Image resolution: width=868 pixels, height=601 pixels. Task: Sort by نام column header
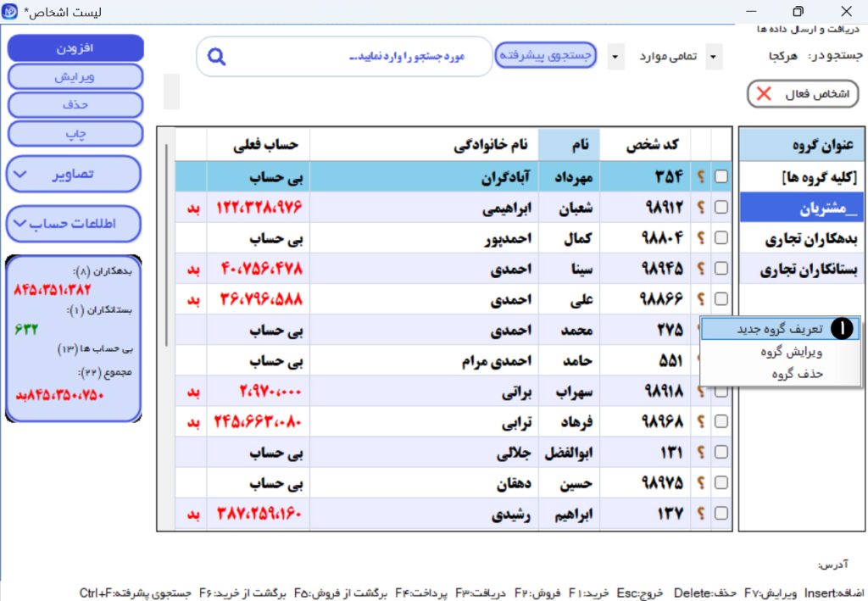click(x=569, y=145)
